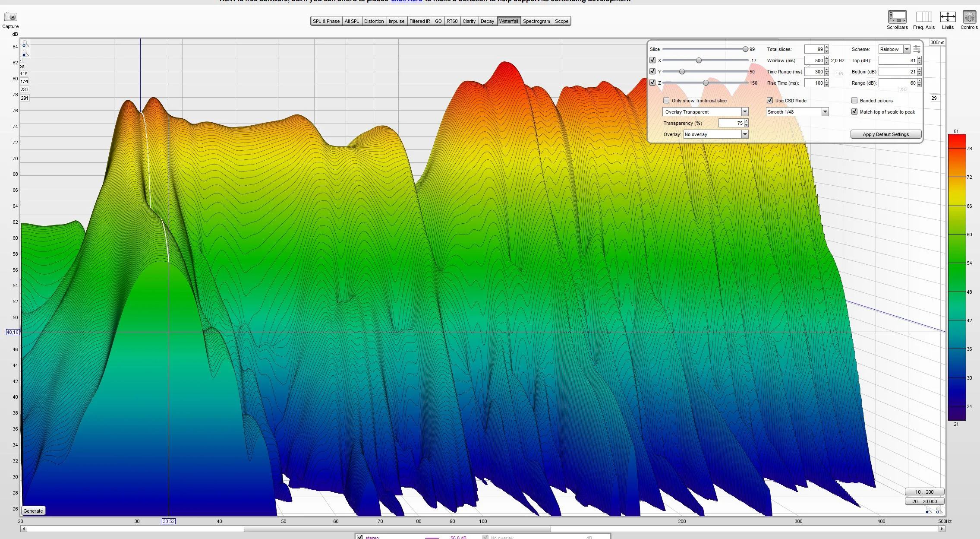Open the Overlay Transparent dropdown
Screen dimensions: 980x539
706,112
